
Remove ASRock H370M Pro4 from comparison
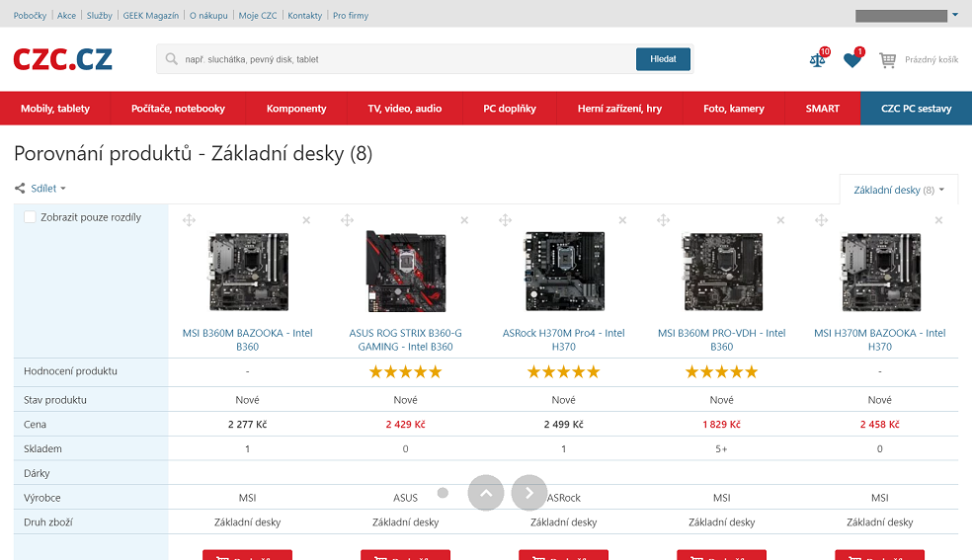[622, 220]
